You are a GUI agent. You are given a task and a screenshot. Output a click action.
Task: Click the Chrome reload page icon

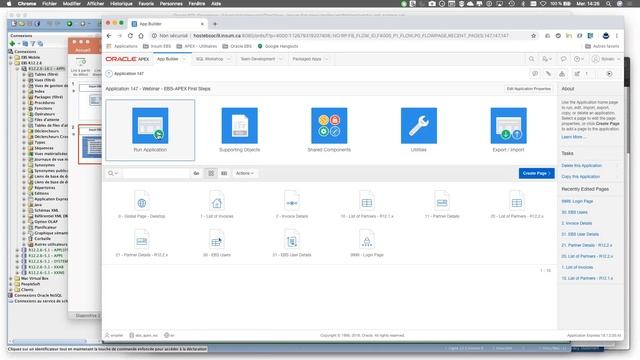[130, 36]
